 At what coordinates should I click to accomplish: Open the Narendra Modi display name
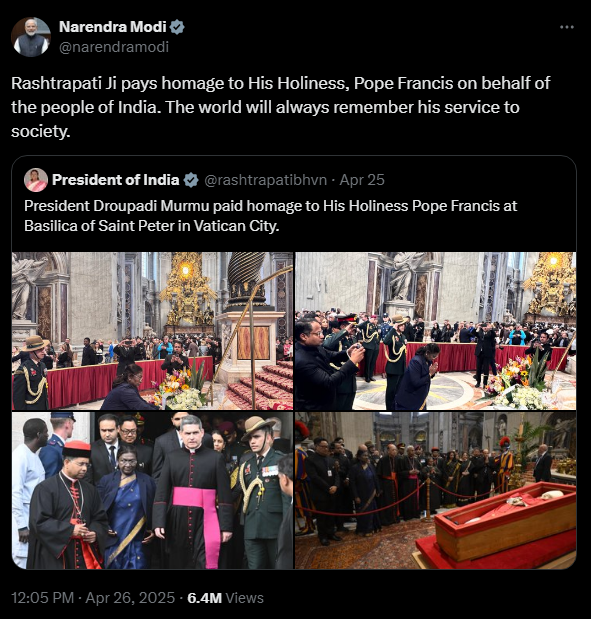click(113, 27)
